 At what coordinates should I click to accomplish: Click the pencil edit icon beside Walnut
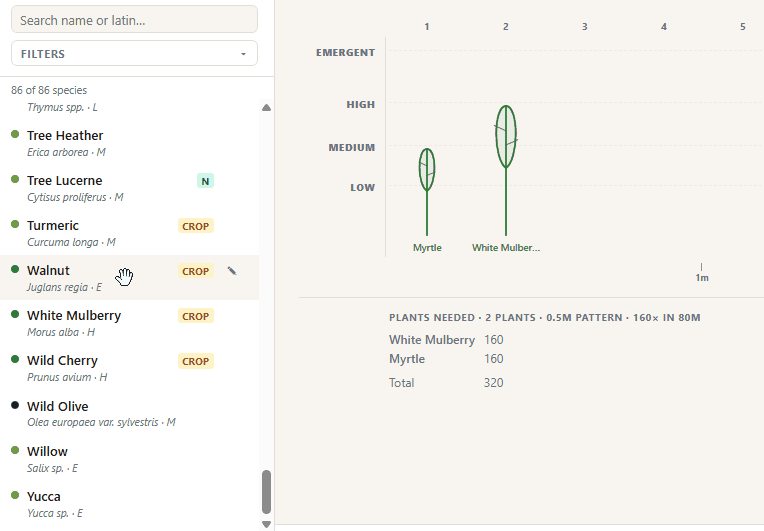[x=232, y=271]
